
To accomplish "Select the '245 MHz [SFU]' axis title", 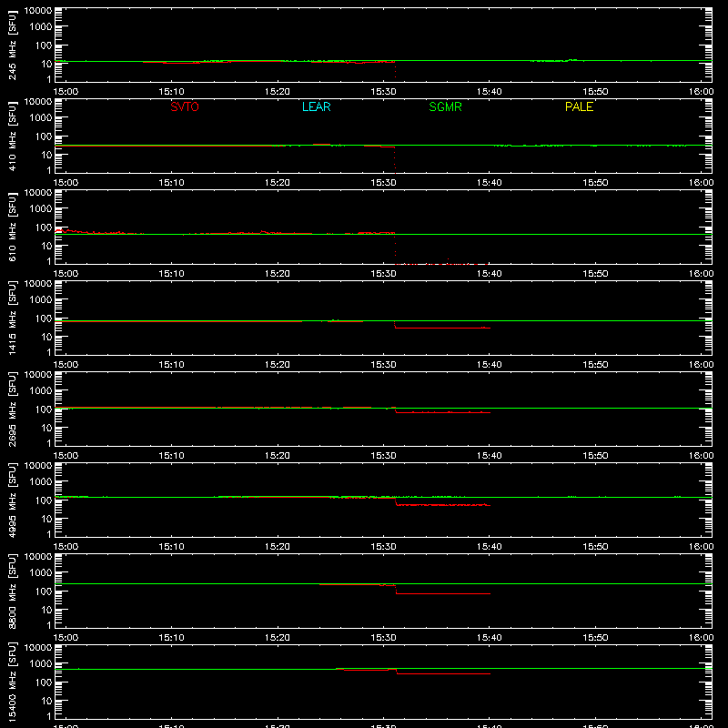I will click(12, 45).
